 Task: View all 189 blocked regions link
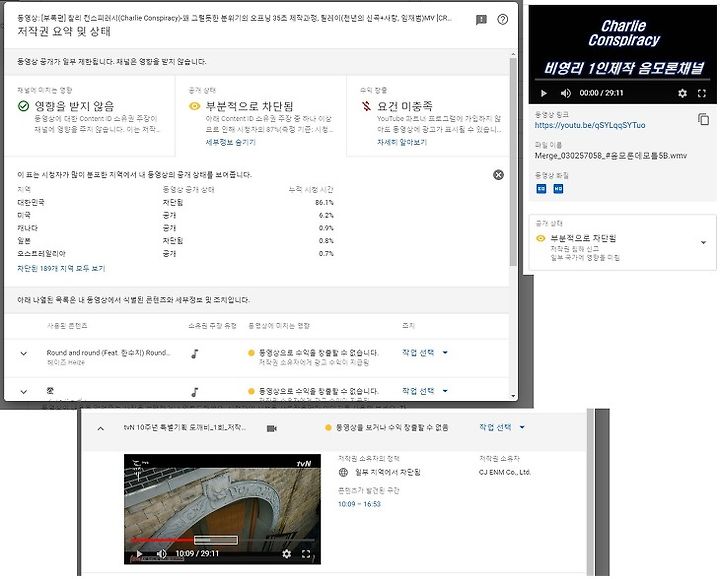(61, 268)
